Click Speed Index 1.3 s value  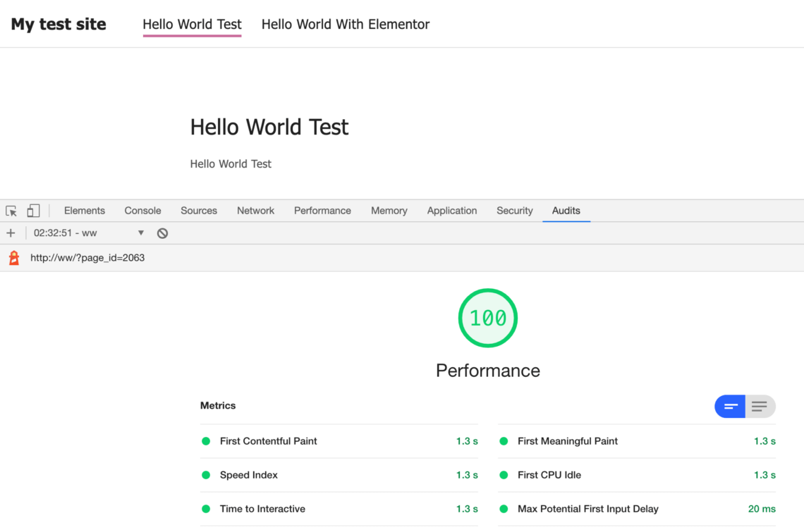(467, 475)
